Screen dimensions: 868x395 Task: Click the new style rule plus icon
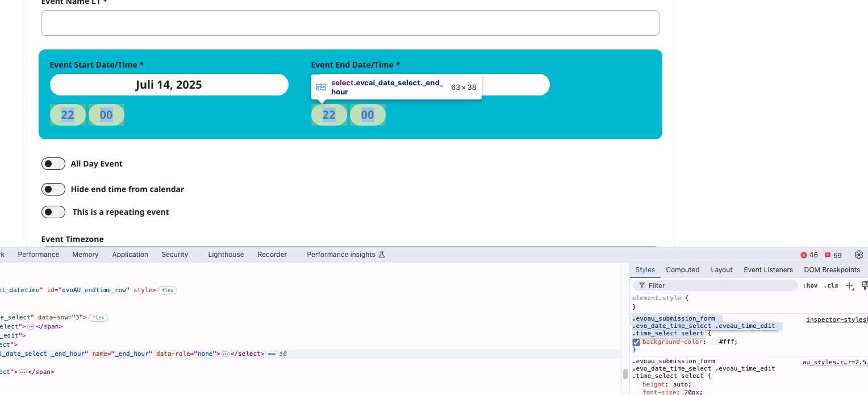849,285
